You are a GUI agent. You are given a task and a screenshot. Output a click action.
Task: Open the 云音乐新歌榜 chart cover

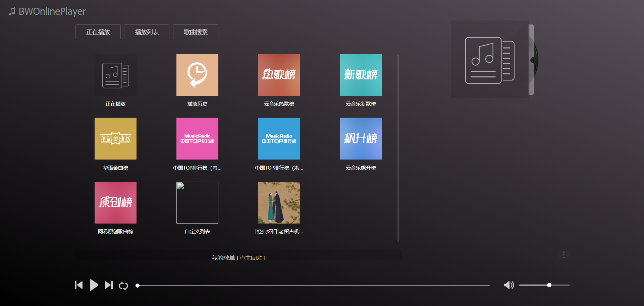(361, 75)
